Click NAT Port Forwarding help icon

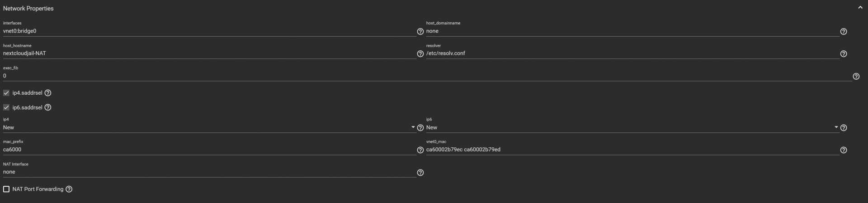(x=69, y=189)
